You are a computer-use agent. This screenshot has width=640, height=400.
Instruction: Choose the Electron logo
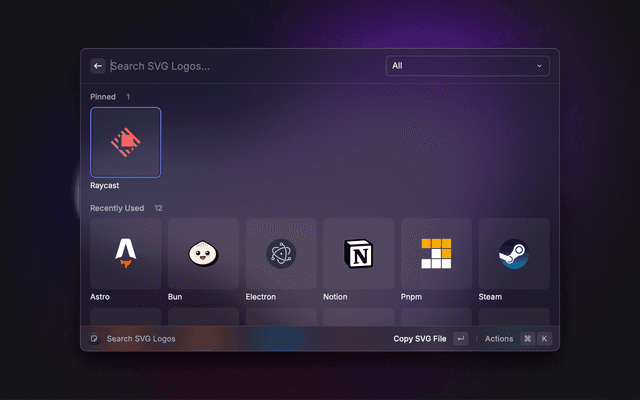[x=281, y=254]
